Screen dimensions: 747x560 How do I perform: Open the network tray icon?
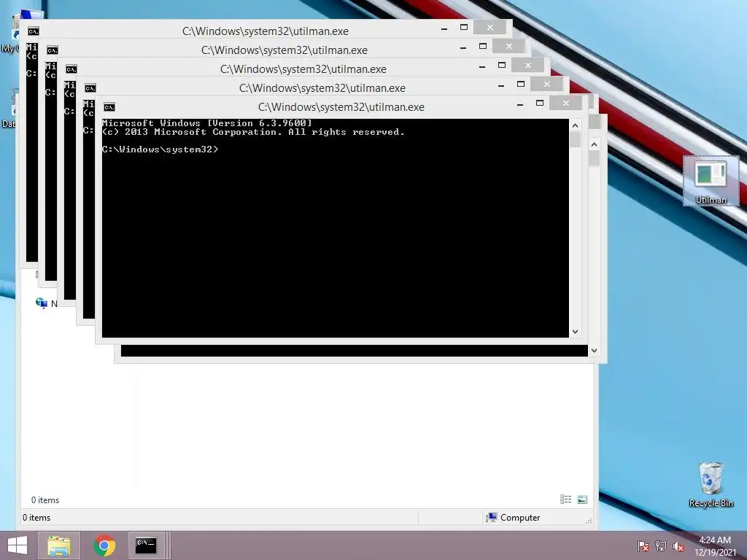click(661, 545)
